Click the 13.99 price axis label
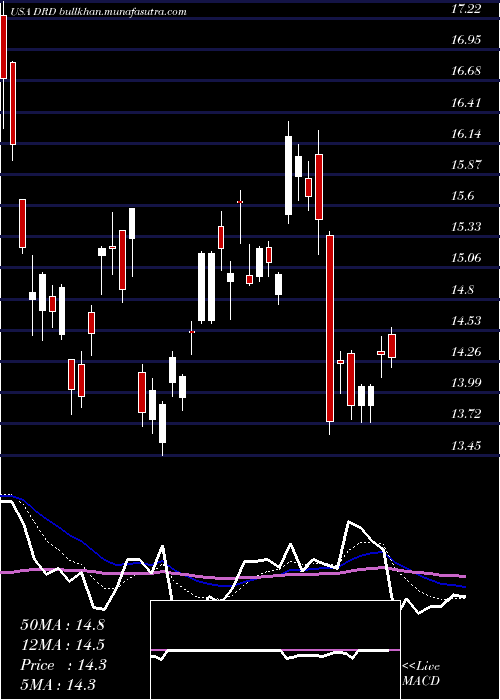Screen dimensions: 500x700 point(466,383)
